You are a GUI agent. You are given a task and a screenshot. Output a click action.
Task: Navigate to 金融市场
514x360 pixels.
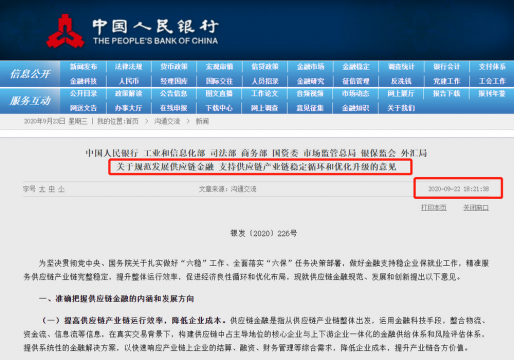click(310, 67)
